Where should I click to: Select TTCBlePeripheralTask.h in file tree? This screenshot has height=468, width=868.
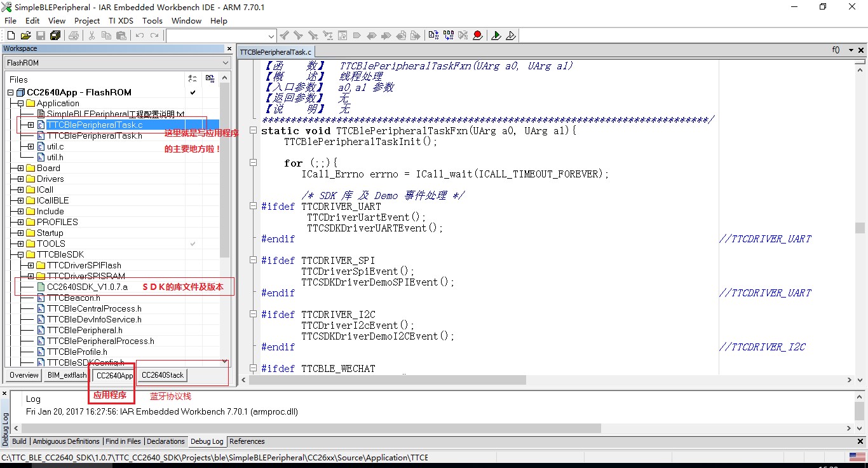[94, 135]
